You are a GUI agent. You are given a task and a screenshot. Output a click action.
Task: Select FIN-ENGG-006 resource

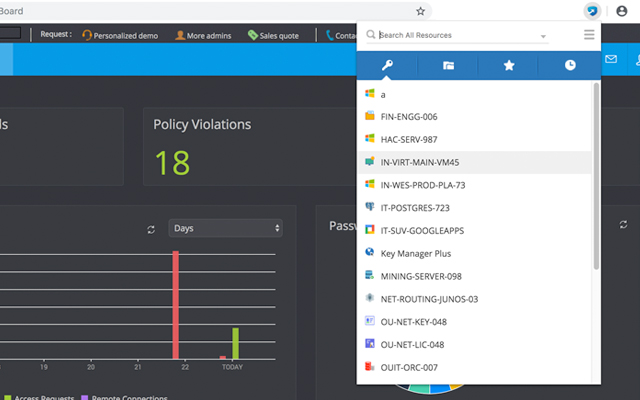pyautogui.click(x=474, y=117)
